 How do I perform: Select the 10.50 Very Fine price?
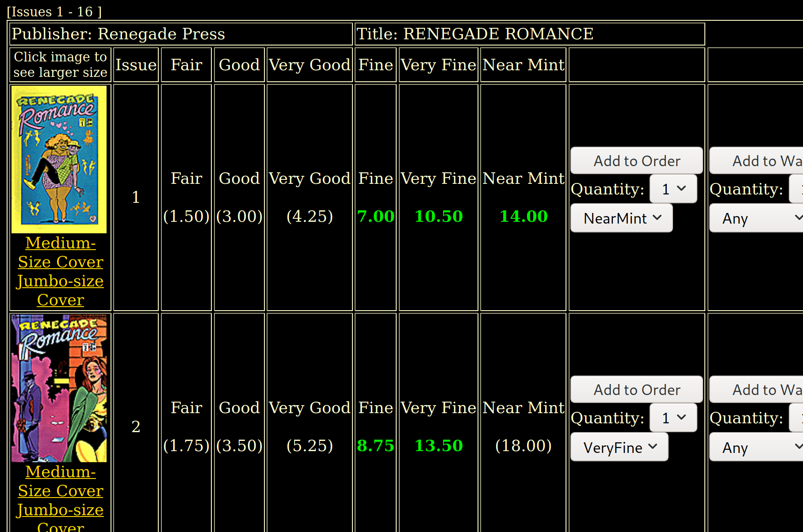tap(439, 216)
